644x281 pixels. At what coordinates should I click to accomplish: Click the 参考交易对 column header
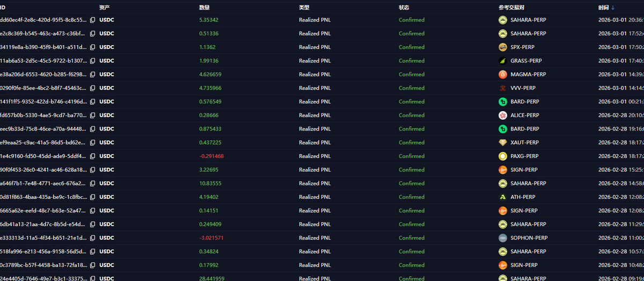coord(511,8)
